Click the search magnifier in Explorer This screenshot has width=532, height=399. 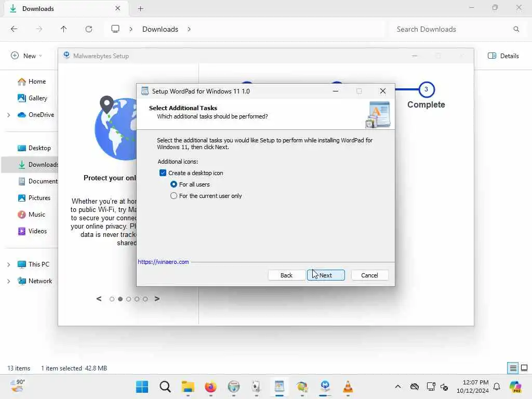[x=516, y=29]
